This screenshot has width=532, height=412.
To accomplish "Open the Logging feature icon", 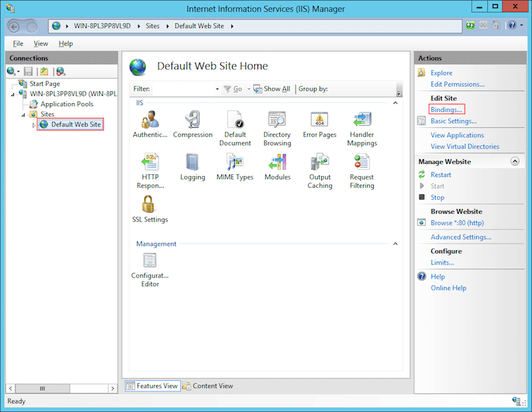I will point(193,166).
